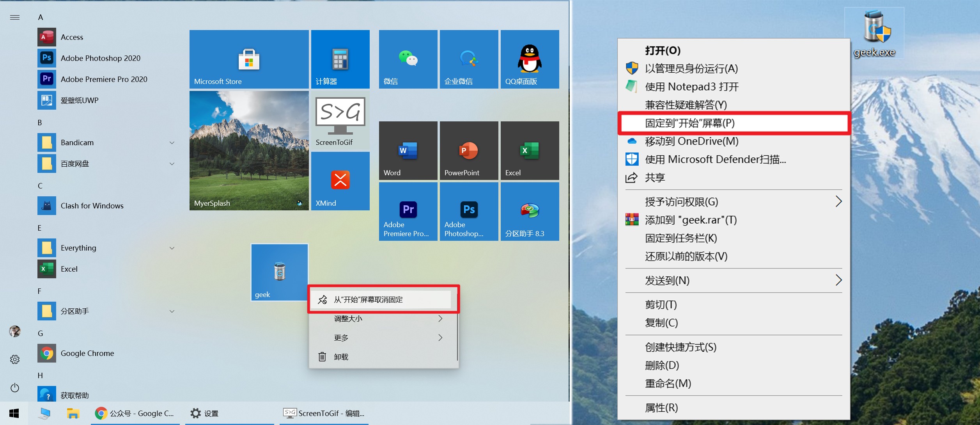This screenshot has height=425, width=980.
Task: Select 添加到 "geek.rar"(T)
Action: (734, 220)
